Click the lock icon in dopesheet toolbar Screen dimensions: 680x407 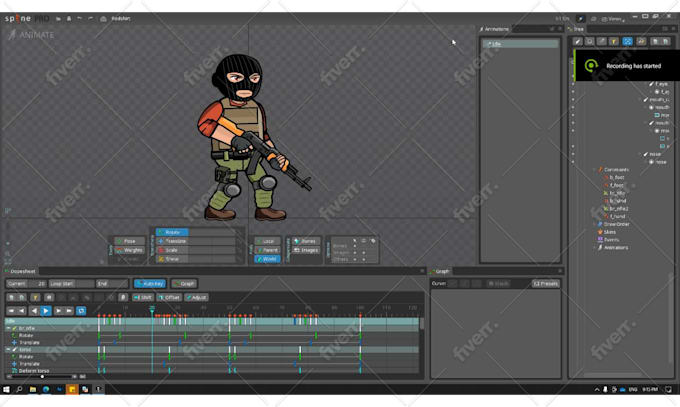coord(124,297)
